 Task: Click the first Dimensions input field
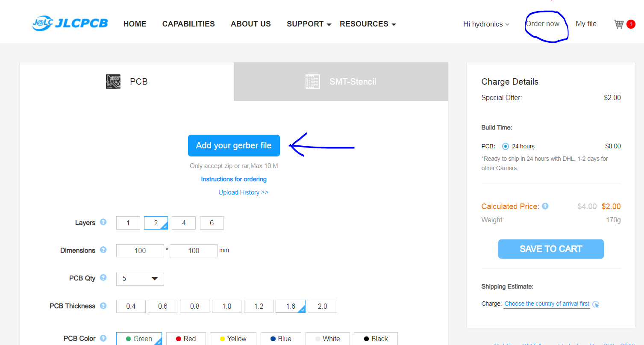(140, 251)
